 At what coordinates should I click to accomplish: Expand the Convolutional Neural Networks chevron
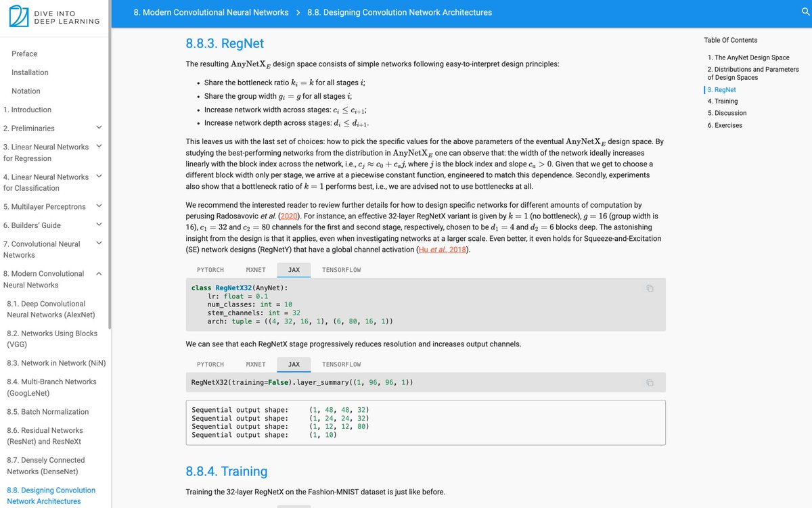click(x=99, y=244)
